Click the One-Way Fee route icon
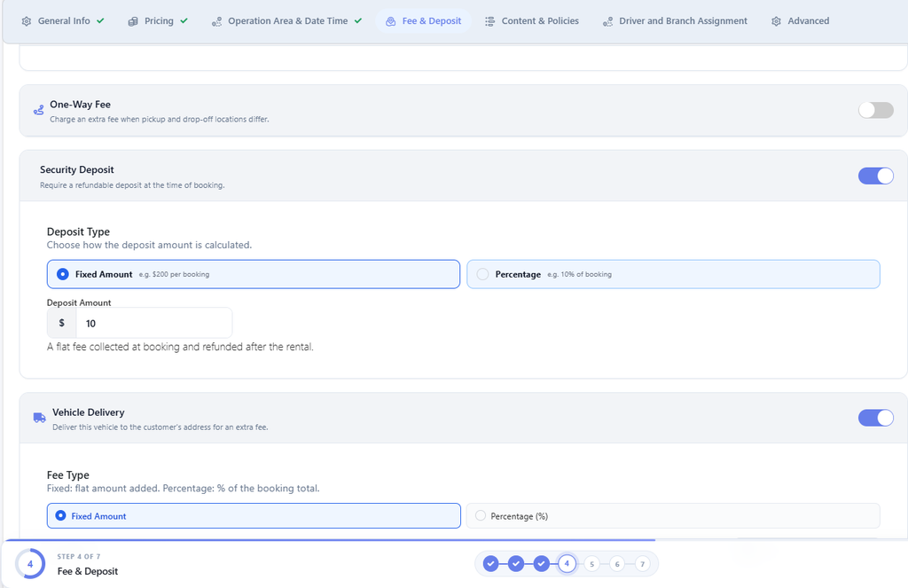908x588 pixels. [x=39, y=109]
